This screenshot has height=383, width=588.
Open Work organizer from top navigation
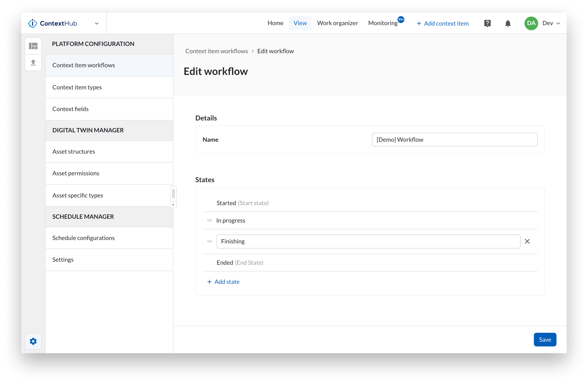tap(337, 23)
